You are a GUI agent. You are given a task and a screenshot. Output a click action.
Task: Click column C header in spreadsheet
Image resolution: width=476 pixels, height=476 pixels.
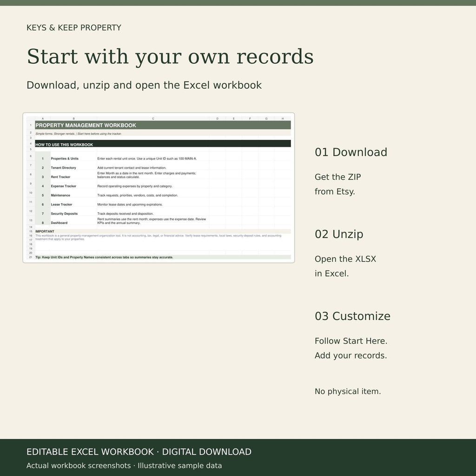tap(153, 119)
